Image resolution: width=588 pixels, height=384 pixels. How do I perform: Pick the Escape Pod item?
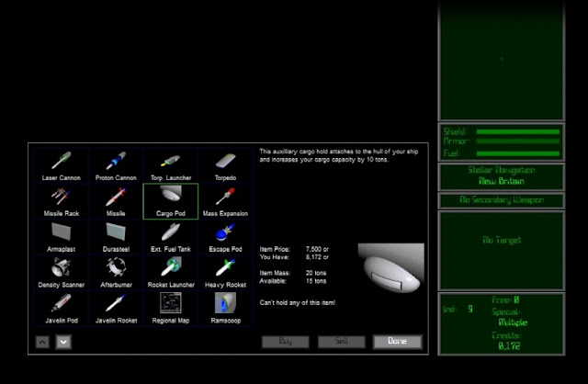point(225,237)
